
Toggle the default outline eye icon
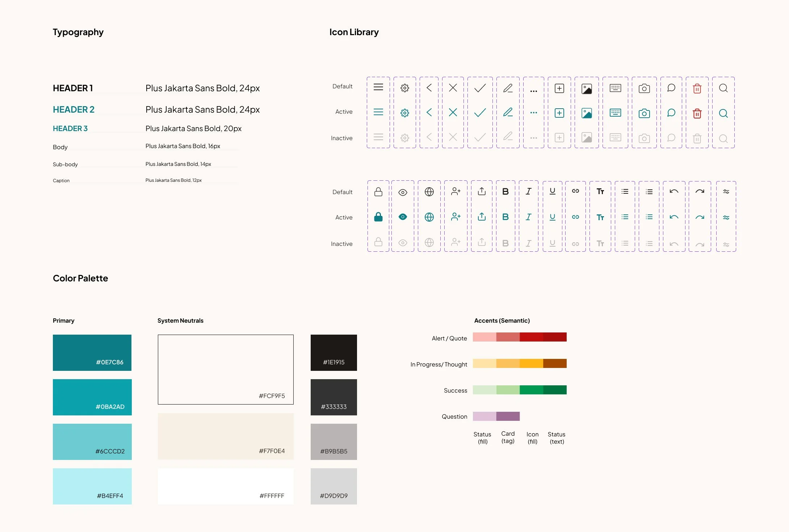(403, 192)
